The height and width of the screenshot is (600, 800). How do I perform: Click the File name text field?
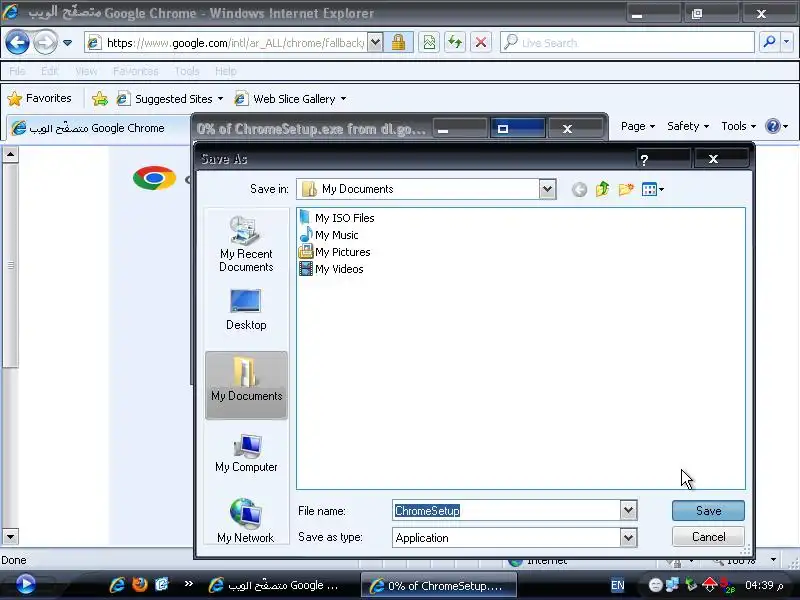point(506,511)
